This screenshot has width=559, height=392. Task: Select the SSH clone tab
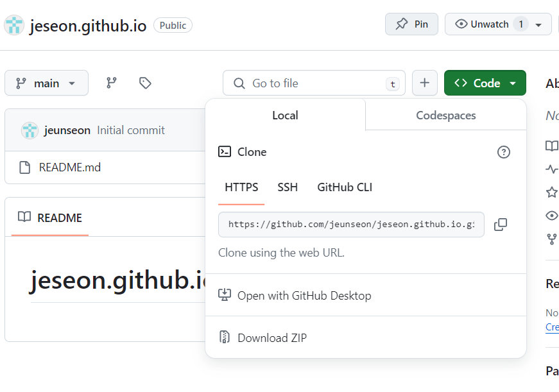tap(288, 187)
